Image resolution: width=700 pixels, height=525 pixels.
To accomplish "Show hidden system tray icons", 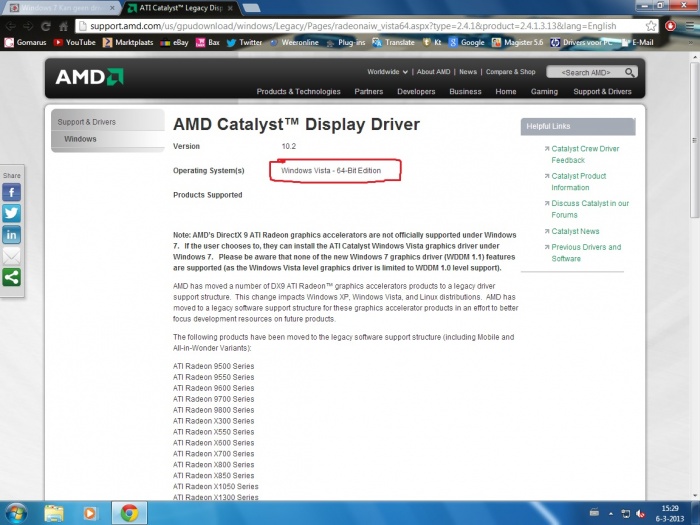I will point(611,514).
